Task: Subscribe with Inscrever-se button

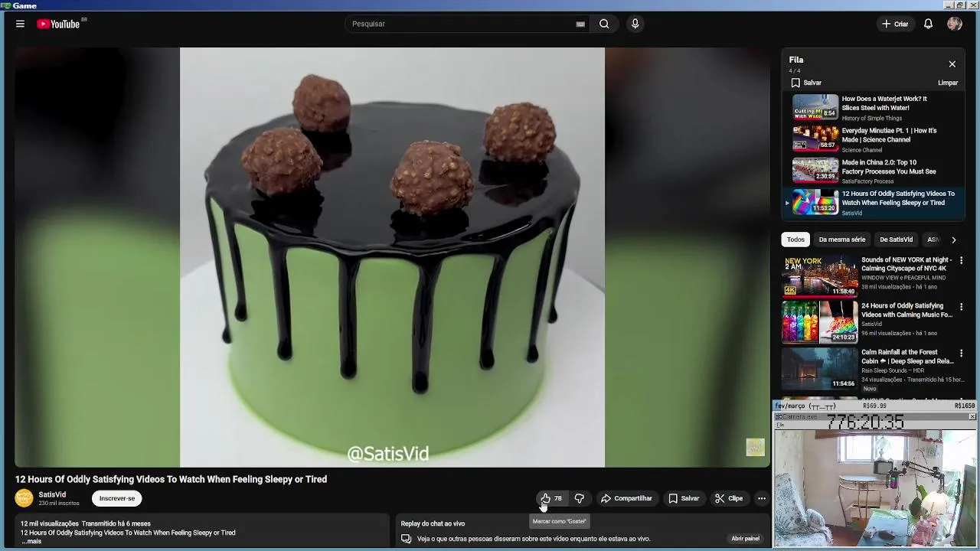Action: pos(117,498)
